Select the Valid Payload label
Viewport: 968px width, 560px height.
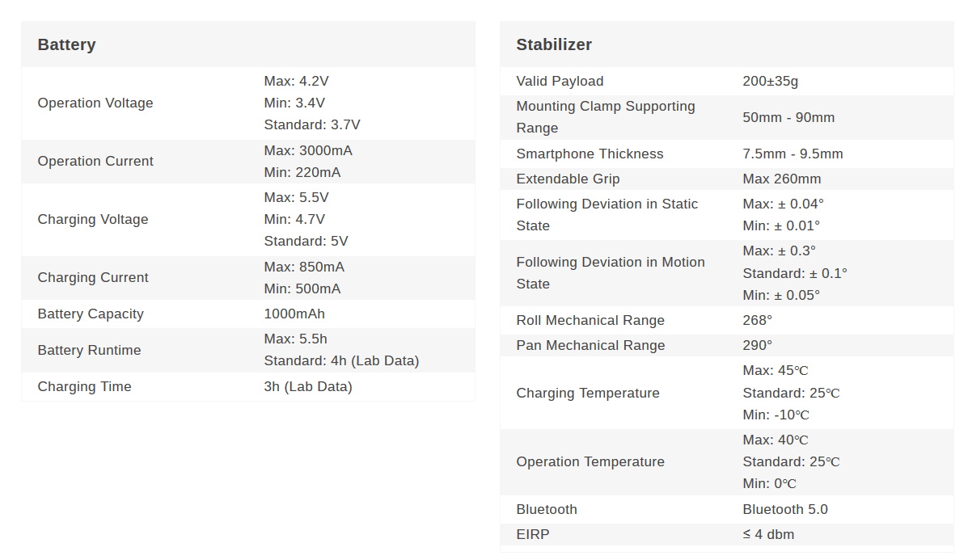pos(560,81)
